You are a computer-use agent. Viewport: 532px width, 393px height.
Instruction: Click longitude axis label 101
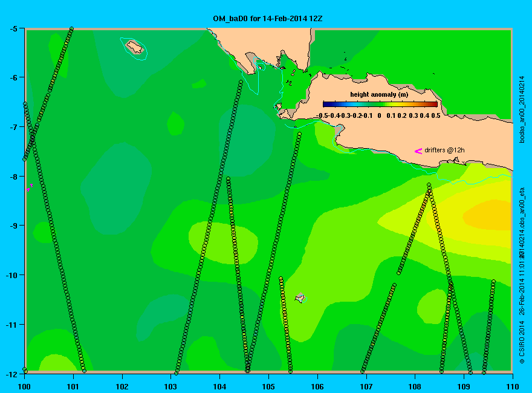pos(73,386)
